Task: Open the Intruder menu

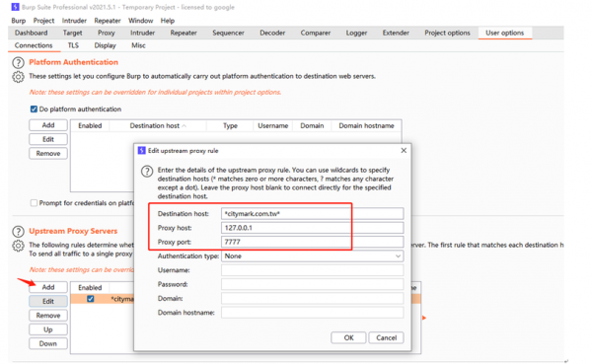Action: pyautogui.click(x=74, y=21)
